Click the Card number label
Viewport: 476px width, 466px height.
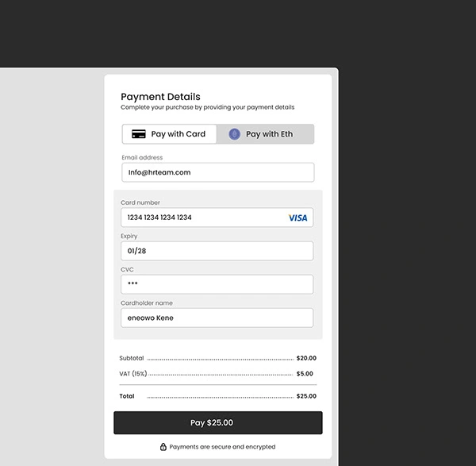[x=140, y=202]
